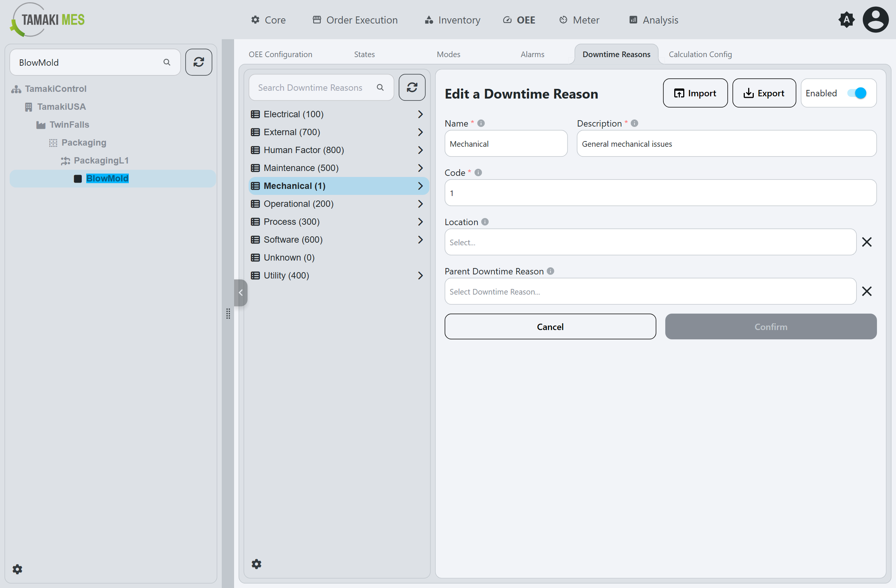Refresh the downtime reasons list
Viewport: 896px width, 588px height.
pos(412,87)
